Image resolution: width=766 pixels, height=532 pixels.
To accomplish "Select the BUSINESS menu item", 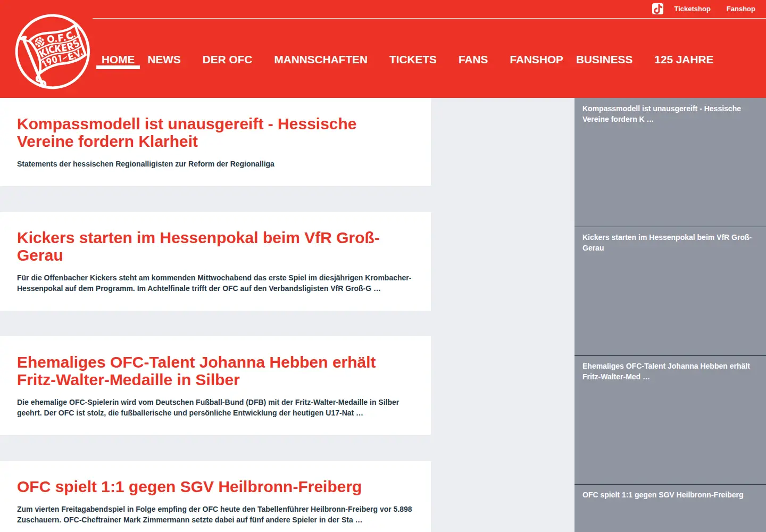I will click(x=604, y=60).
